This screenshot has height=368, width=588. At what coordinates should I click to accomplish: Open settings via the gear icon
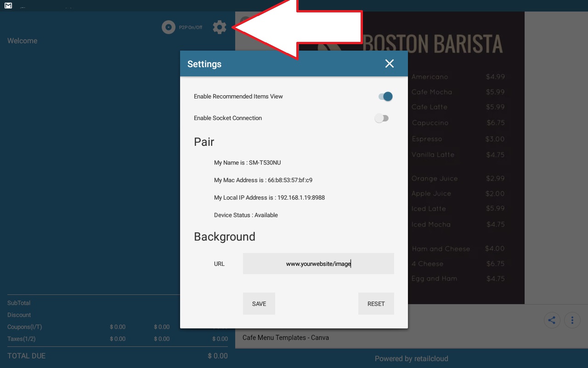click(220, 27)
